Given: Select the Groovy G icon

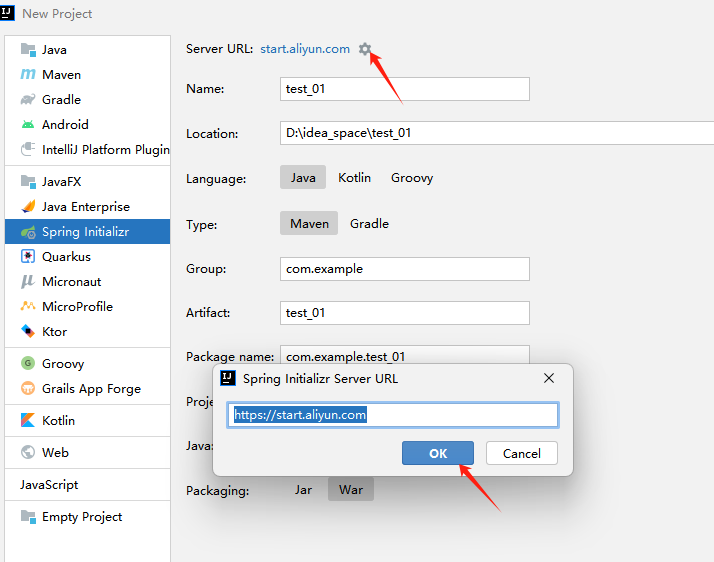Looking at the screenshot, I should pos(28,363).
